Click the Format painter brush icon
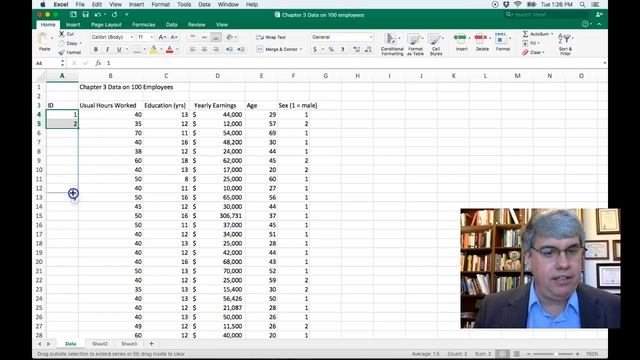This screenshot has height=360, width=640. pos(62,52)
